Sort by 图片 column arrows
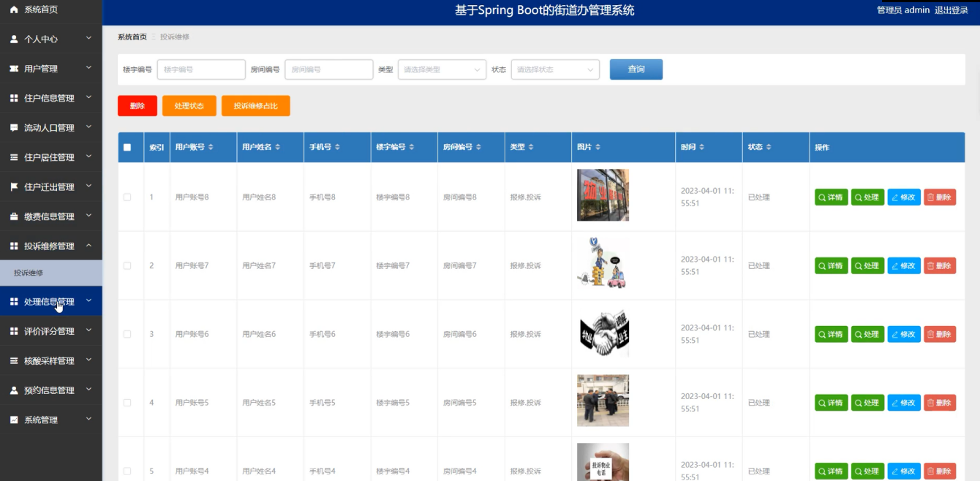980x481 pixels. [x=598, y=147]
